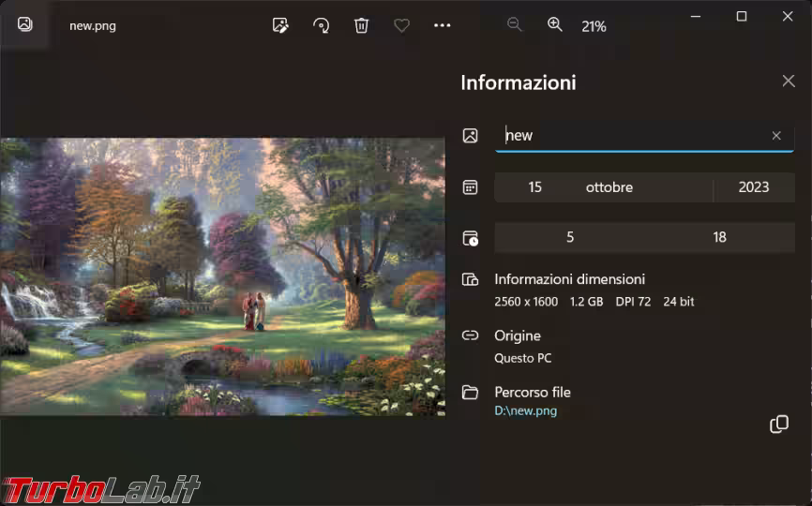
Task: Maximize the Photos window
Action: (742, 17)
